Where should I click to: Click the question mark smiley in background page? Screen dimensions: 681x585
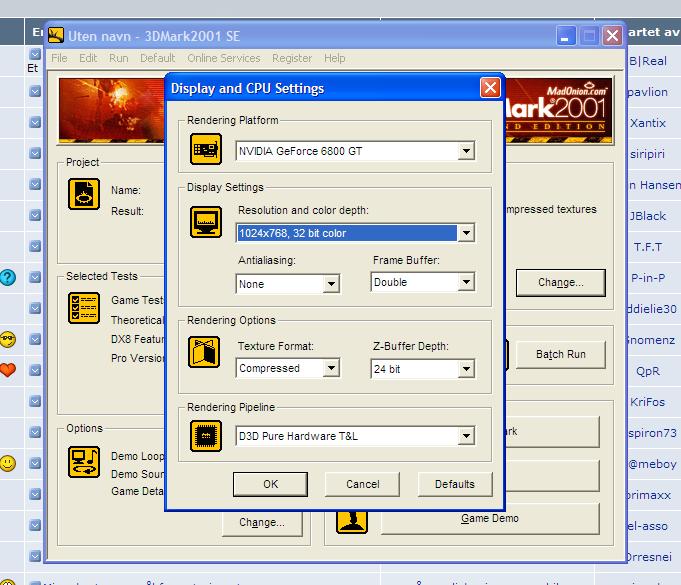(8, 277)
